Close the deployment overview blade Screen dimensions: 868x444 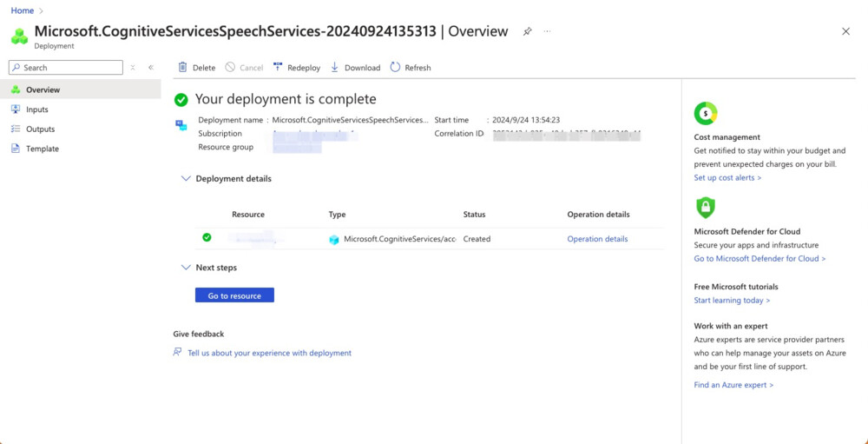(845, 31)
